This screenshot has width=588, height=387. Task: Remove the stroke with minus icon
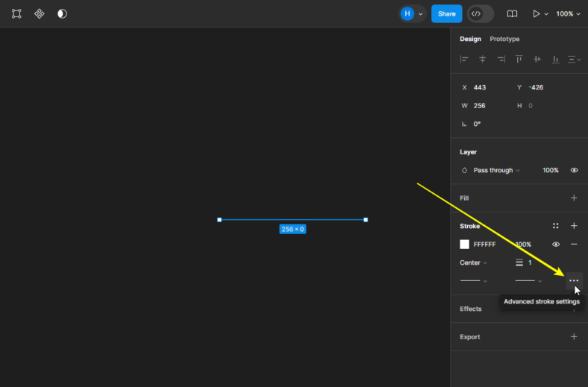tap(574, 245)
